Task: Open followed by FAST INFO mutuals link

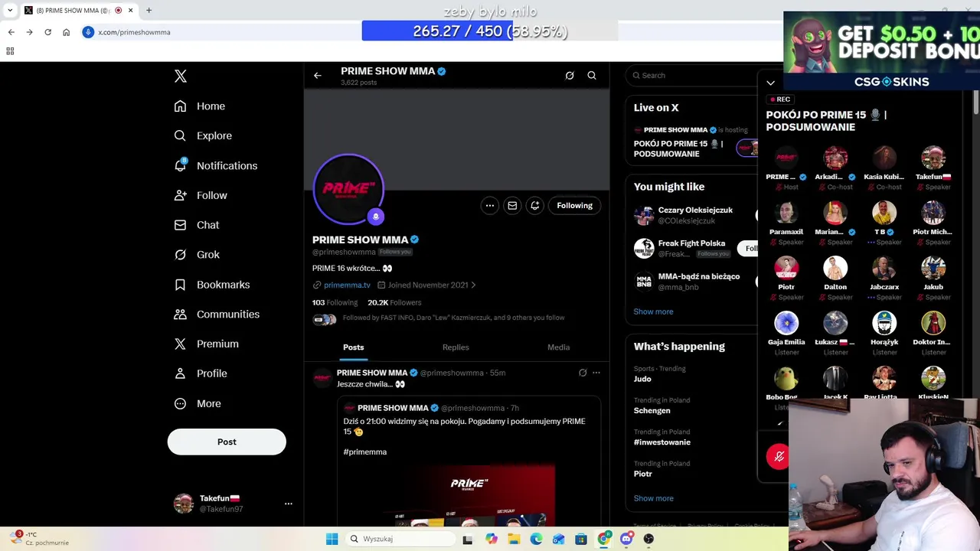Action: (x=453, y=318)
